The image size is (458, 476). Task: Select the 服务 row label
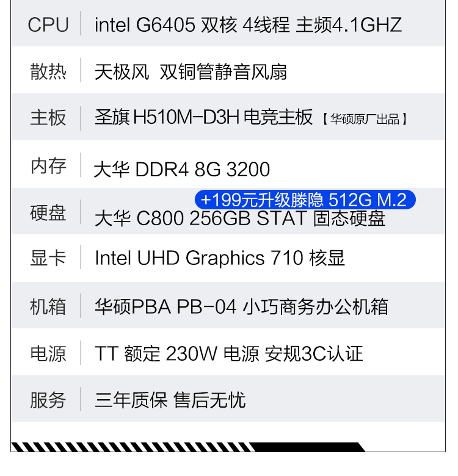(x=48, y=400)
